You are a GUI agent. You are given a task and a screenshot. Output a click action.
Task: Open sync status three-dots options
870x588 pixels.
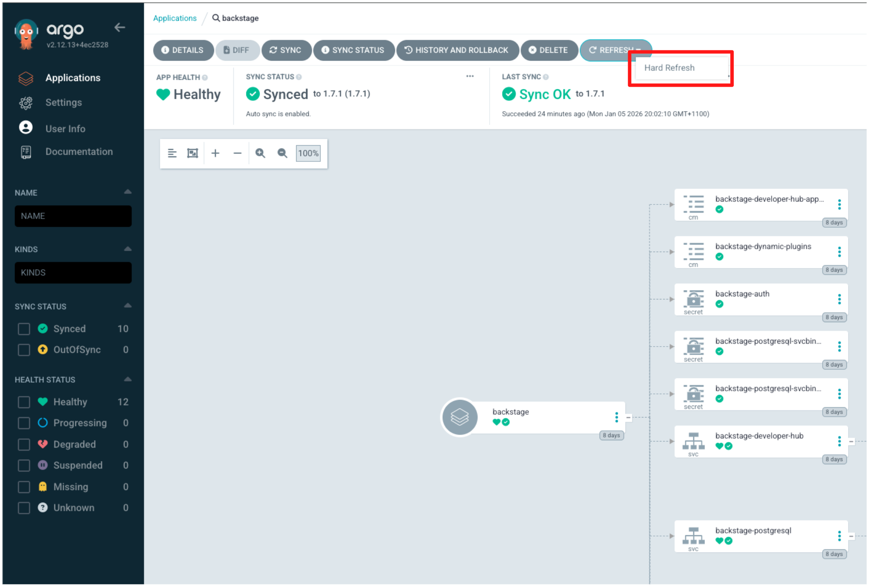[470, 76]
